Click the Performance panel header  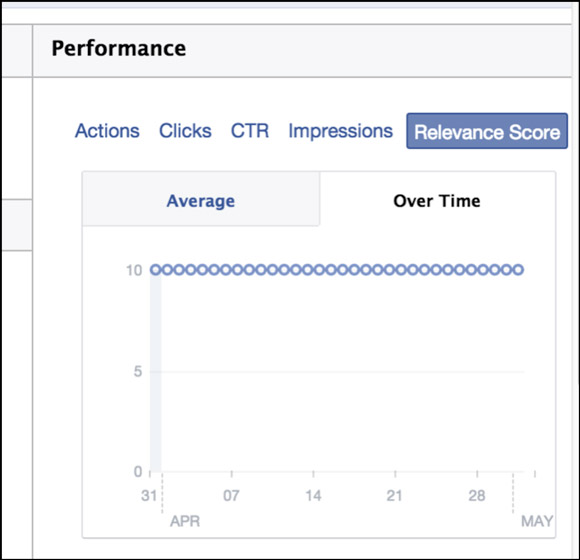tap(302, 51)
